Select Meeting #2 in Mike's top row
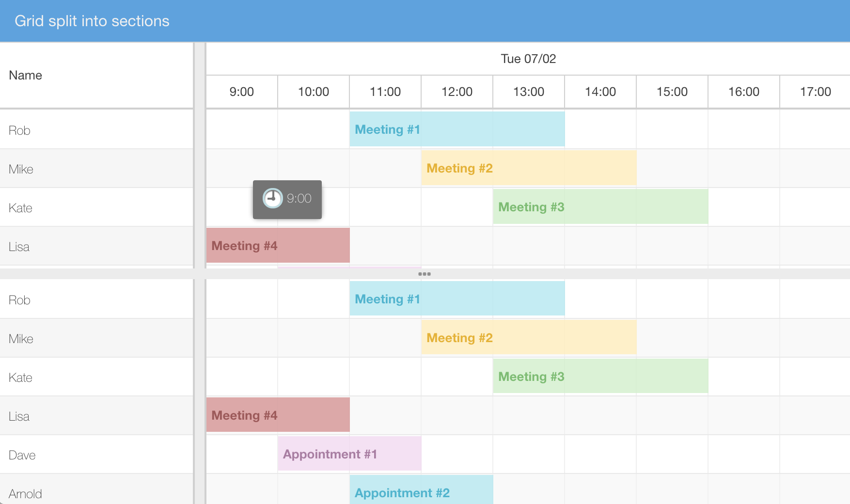The image size is (850, 504). (528, 168)
